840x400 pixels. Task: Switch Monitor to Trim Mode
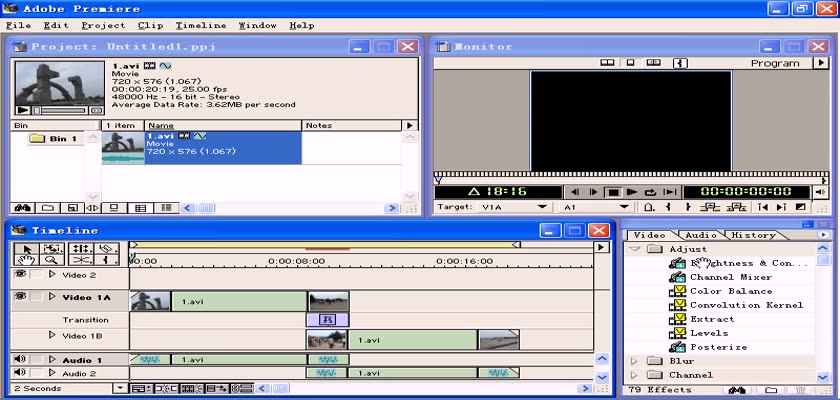(x=653, y=63)
